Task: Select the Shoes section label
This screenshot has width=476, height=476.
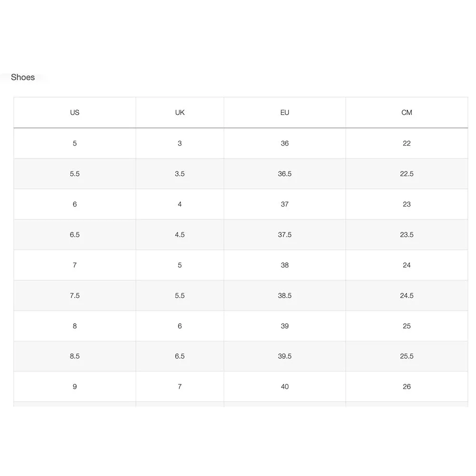Action: tap(23, 78)
